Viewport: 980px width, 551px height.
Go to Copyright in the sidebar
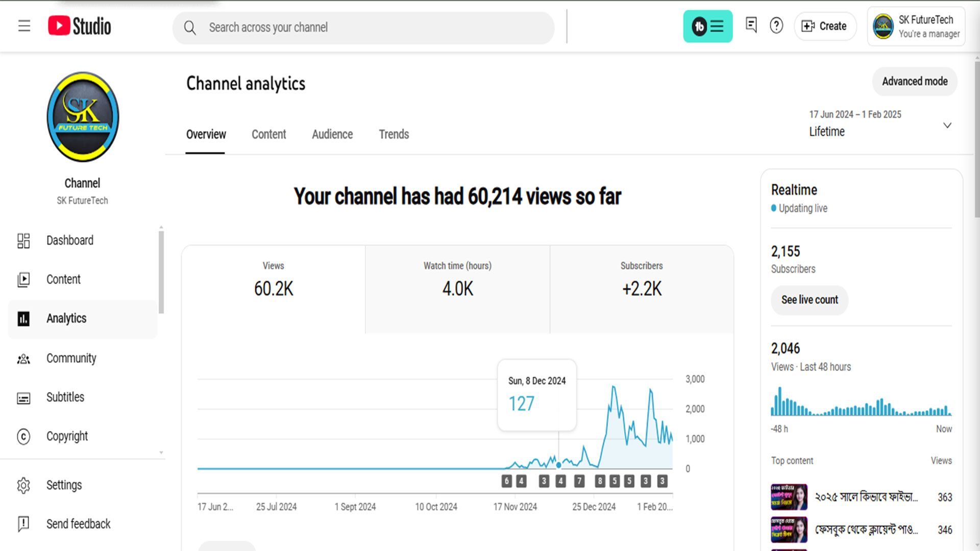[67, 436]
